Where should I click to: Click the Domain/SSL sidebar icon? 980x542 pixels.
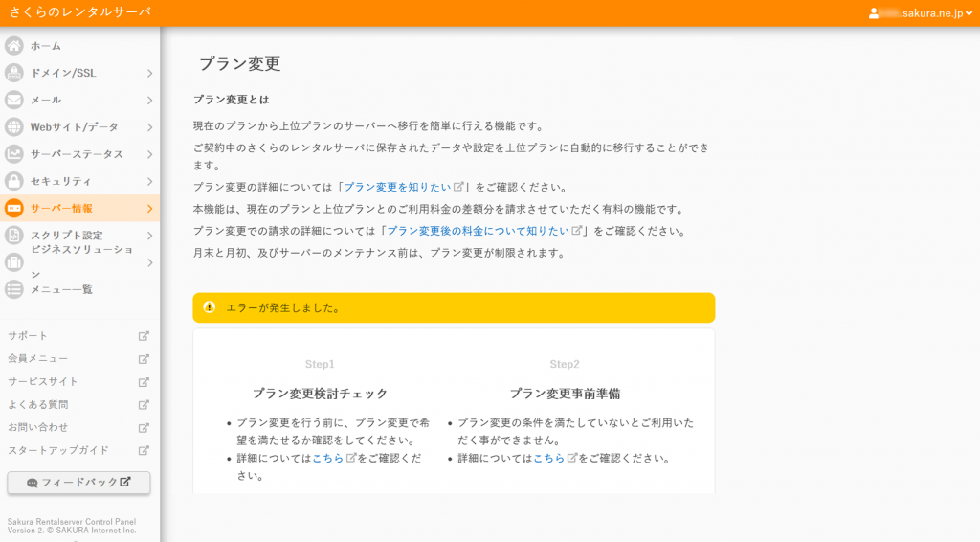point(14,73)
